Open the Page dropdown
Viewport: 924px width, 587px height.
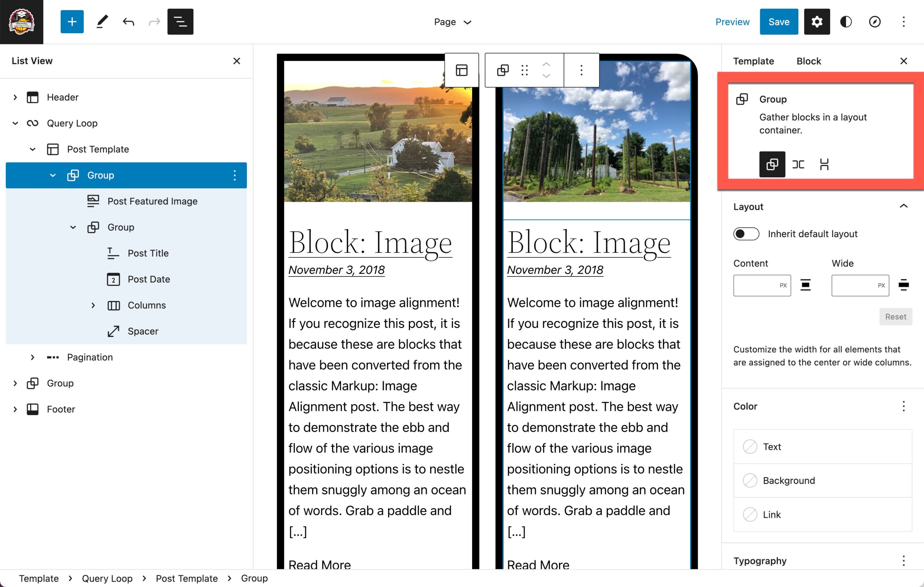pyautogui.click(x=452, y=22)
